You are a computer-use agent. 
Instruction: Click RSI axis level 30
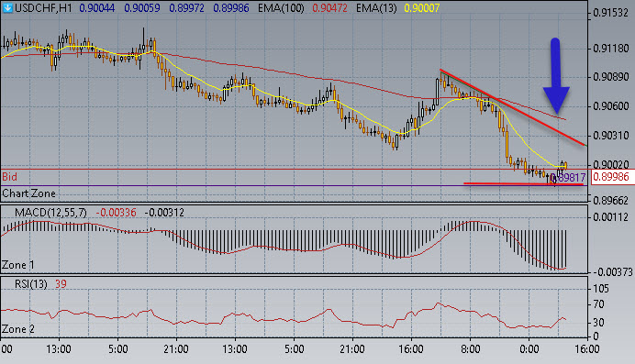598,323
